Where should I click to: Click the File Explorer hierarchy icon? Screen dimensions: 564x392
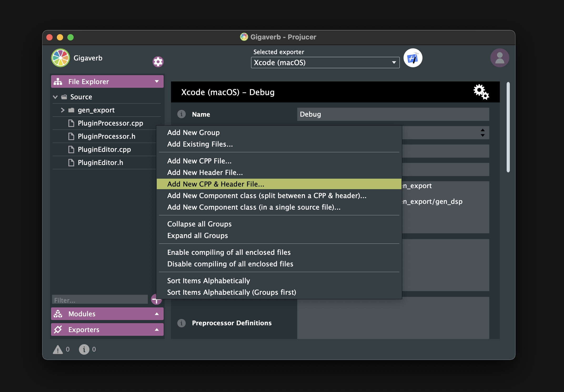tap(58, 81)
